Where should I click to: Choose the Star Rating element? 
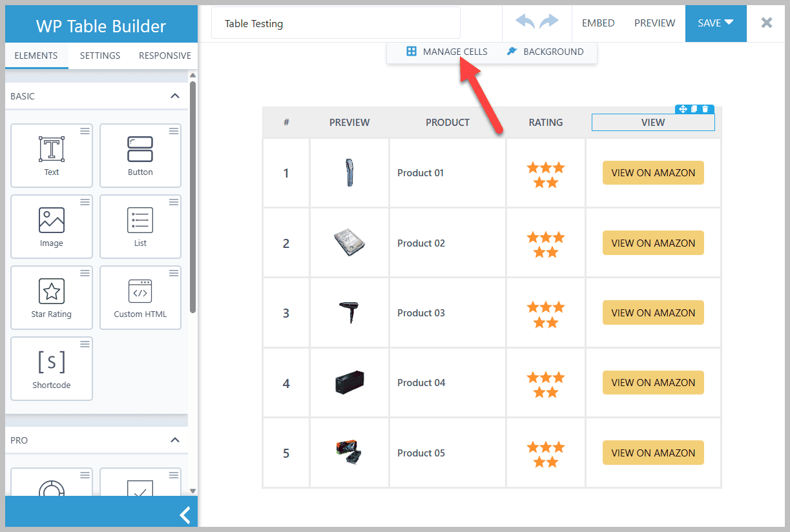pos(52,297)
